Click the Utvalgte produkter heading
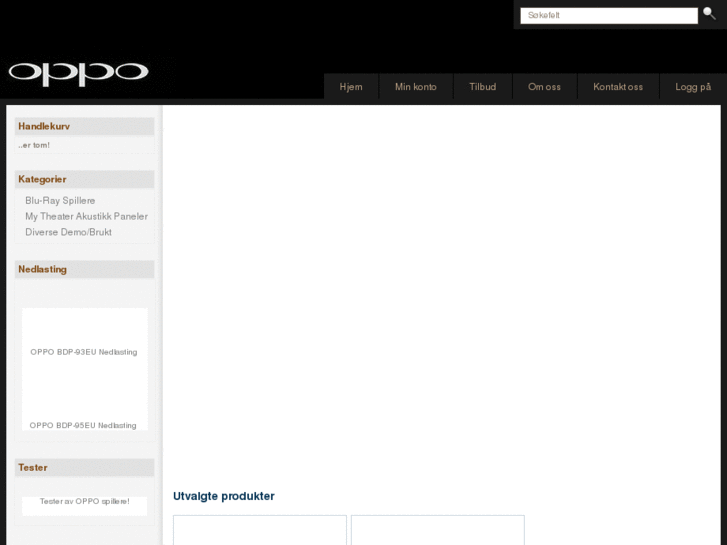 223,496
